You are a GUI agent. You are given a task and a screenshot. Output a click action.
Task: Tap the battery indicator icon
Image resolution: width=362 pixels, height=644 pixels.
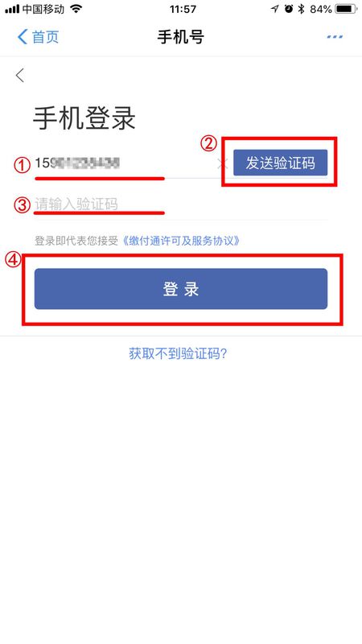[x=346, y=9]
